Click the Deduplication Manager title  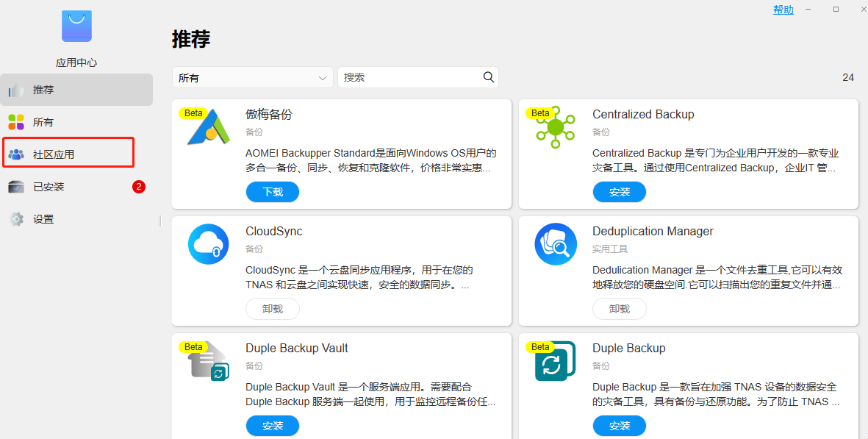[x=653, y=232]
